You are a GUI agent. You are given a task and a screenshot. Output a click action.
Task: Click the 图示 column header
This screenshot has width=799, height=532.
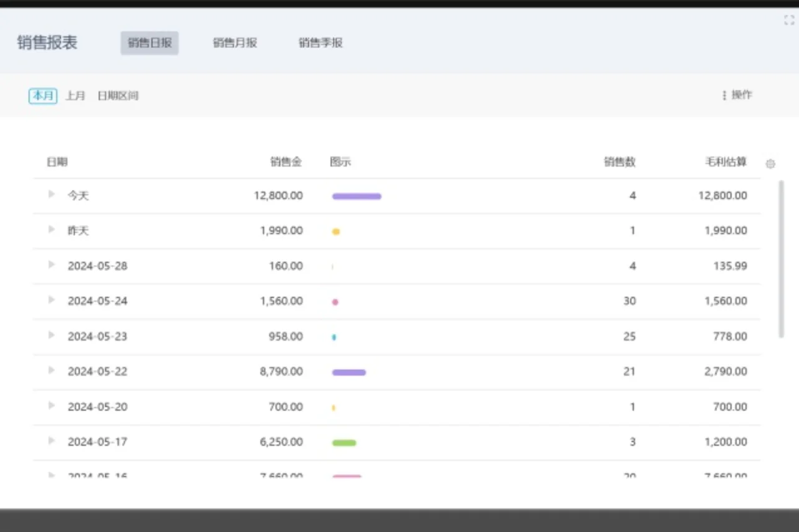tap(341, 162)
